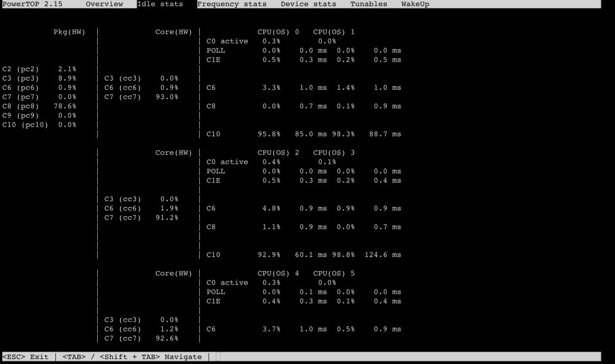Click the 91.2% C7 (cc7) core value
The width and height of the screenshot is (615, 364).
pos(167,218)
